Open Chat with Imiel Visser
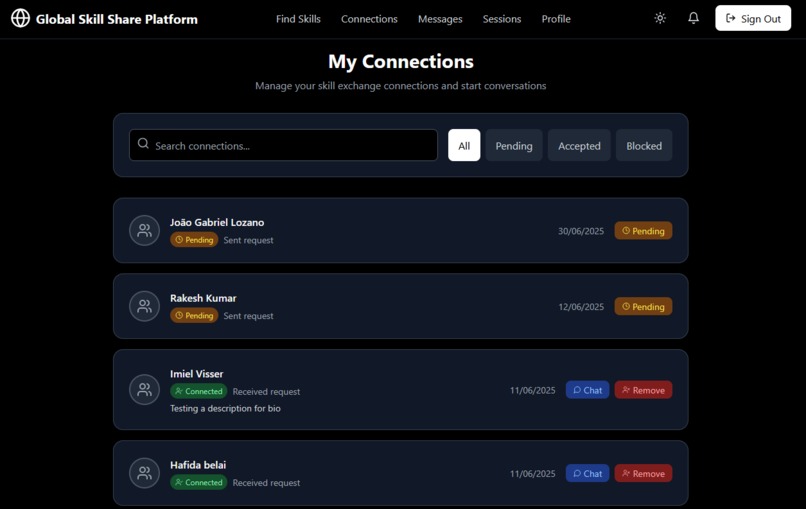The width and height of the screenshot is (806, 509). click(x=588, y=390)
